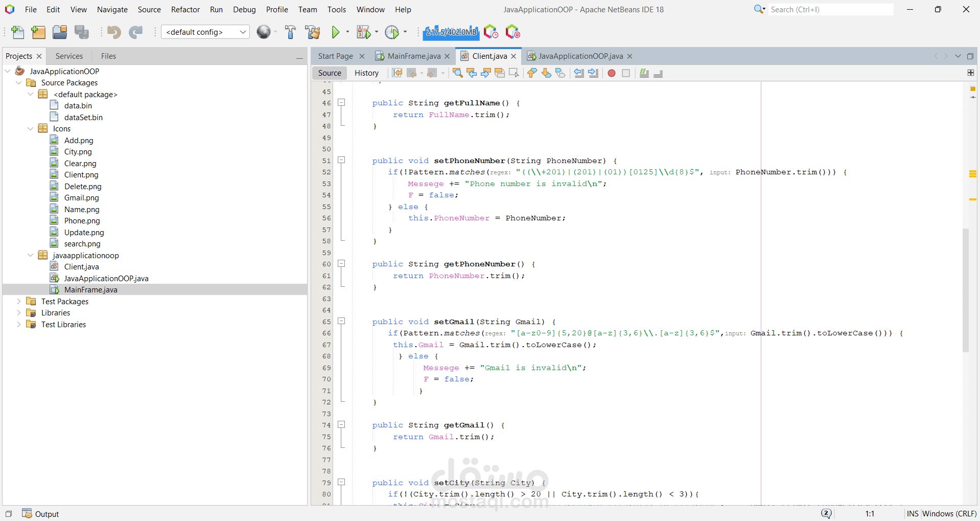Open the Output panel button
This screenshot has height=522, width=980.
(x=41, y=514)
